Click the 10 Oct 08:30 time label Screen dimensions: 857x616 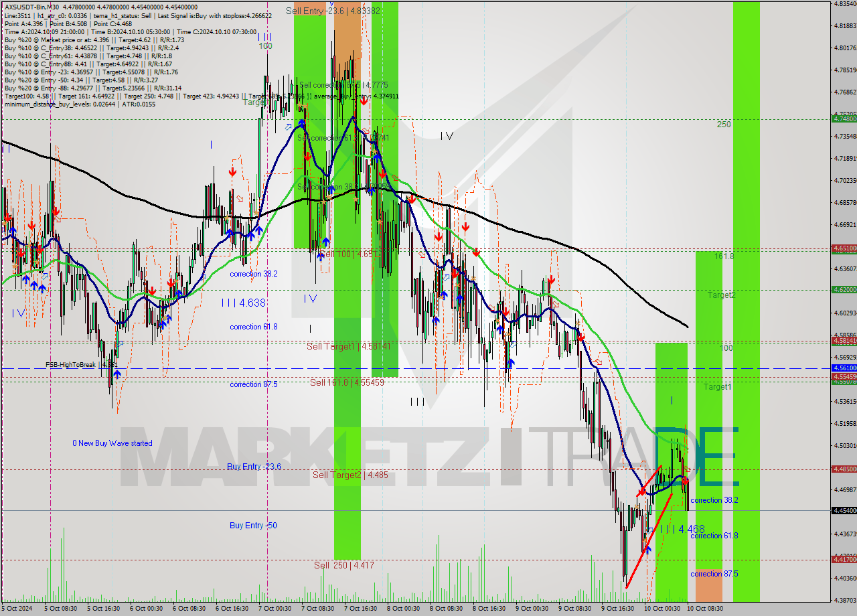coord(705,609)
